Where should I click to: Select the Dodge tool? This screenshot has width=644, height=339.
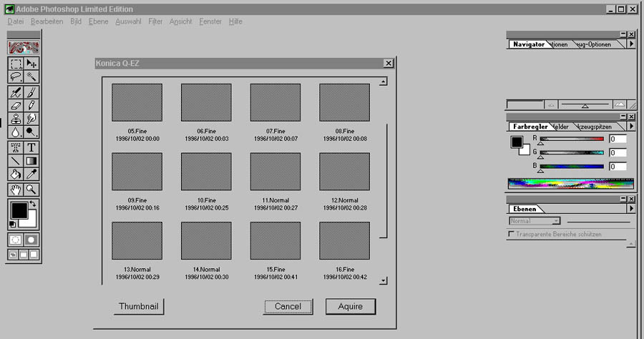31,132
